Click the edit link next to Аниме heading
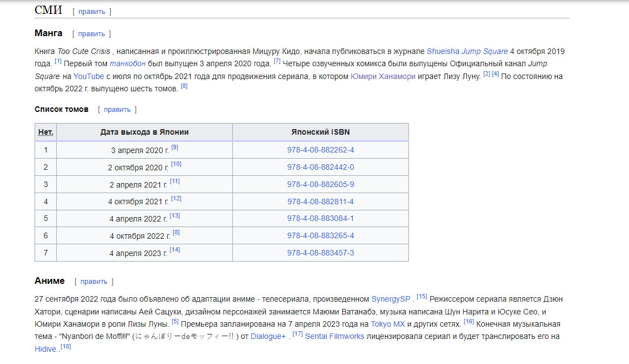 pos(94,282)
